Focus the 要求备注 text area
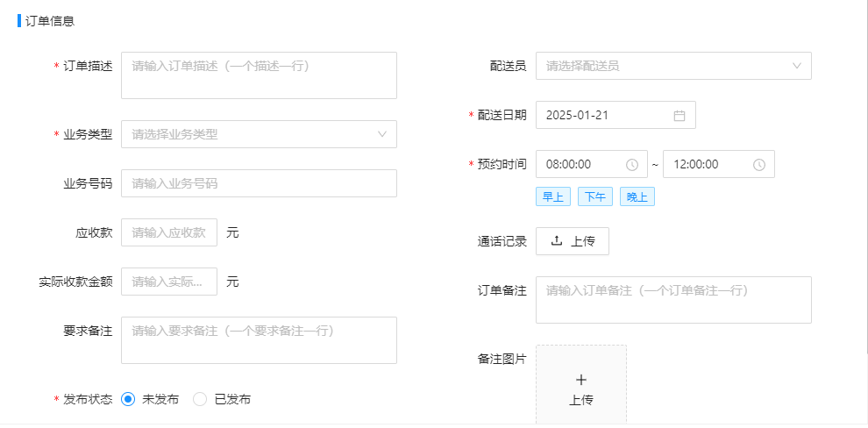 click(259, 340)
